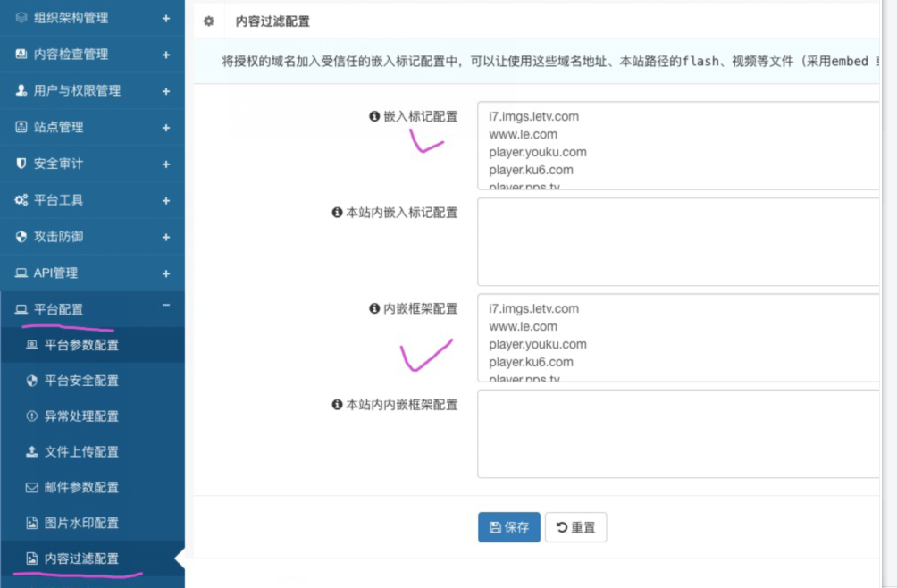Click the gears icon for 平台工具
The height and width of the screenshot is (588, 897).
pos(21,200)
